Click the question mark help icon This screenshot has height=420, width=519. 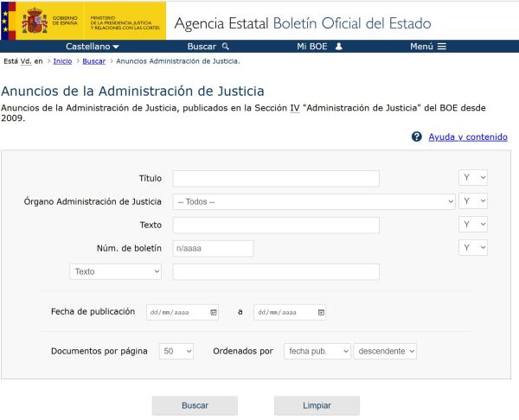tap(417, 137)
